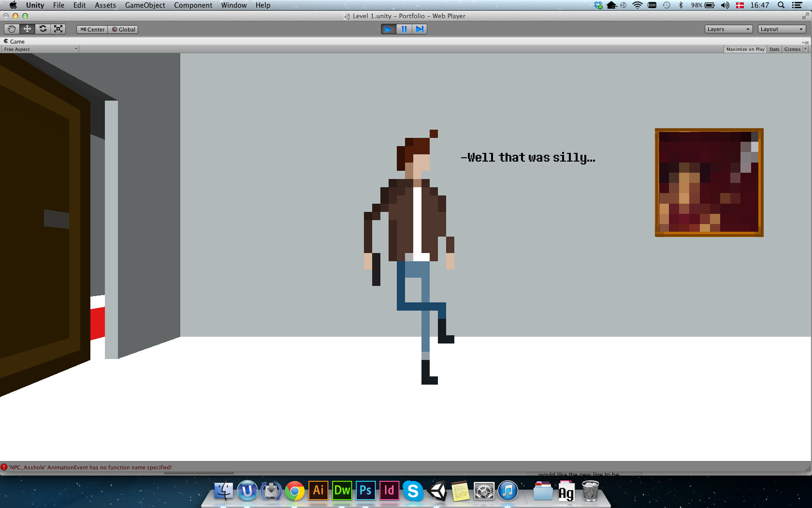The width and height of the screenshot is (812, 508).
Task: Open Skype from the dock
Action: (x=413, y=491)
